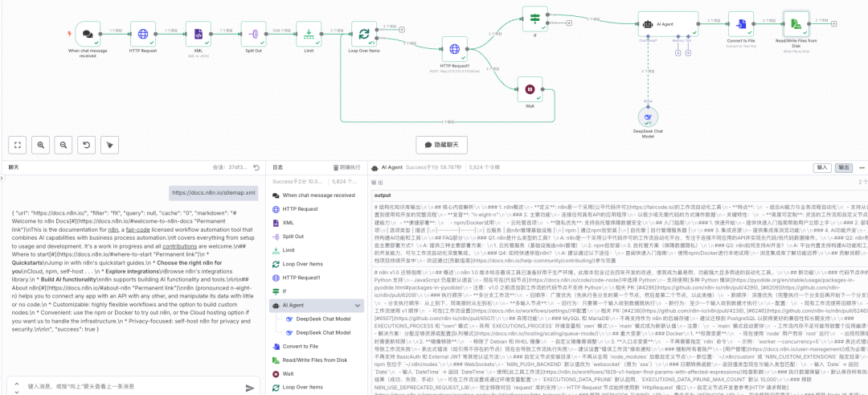Open the XML to JSON node

(199, 34)
